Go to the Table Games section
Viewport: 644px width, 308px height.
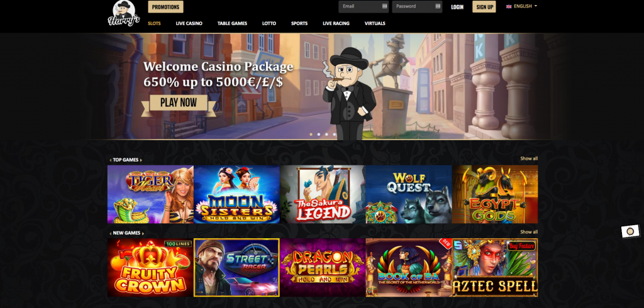232,23
